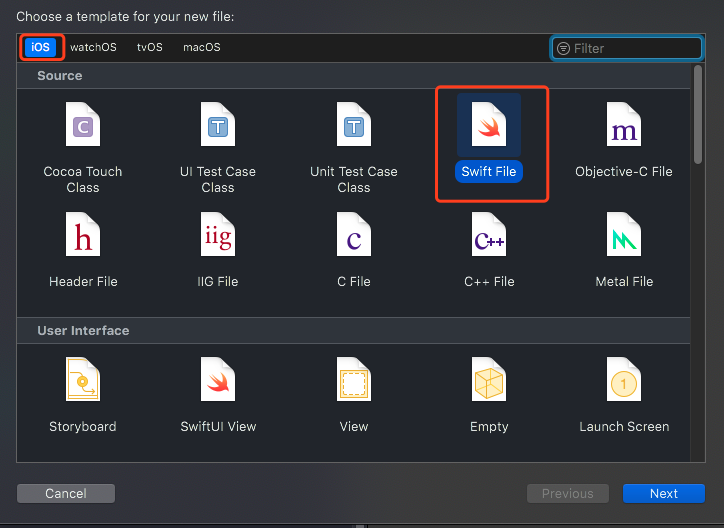
Task: Click the "SwiftUI View" label text
Action: [x=218, y=426]
